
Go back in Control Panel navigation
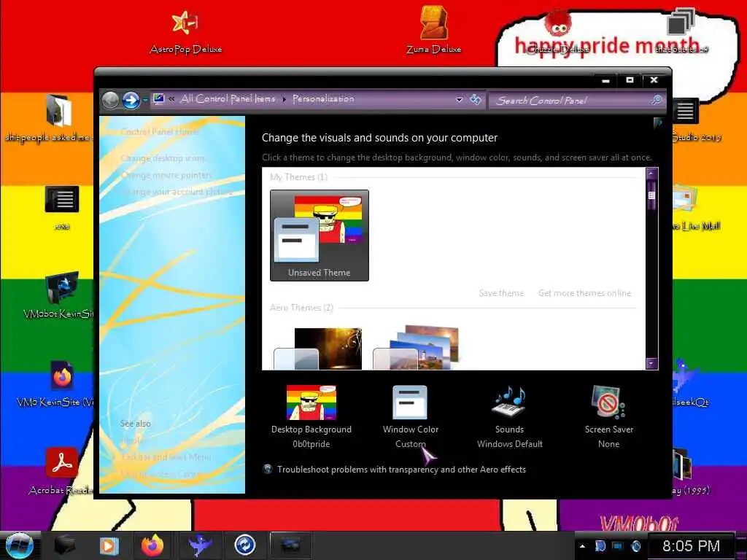111,101
